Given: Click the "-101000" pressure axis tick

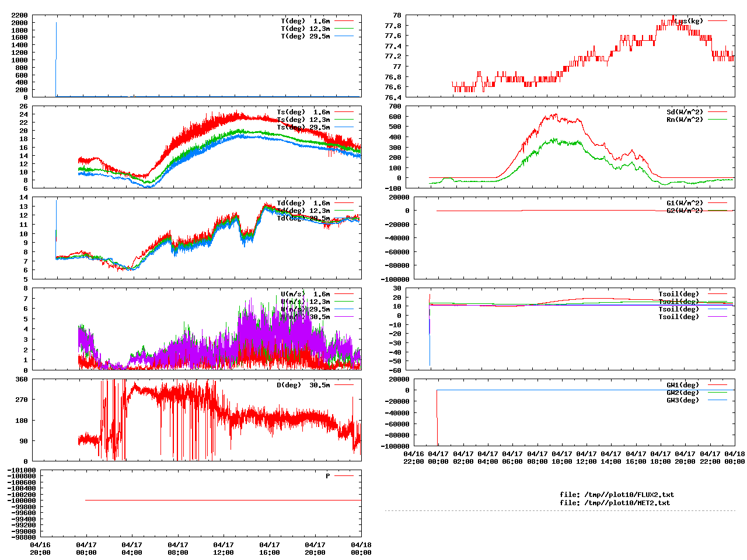Looking at the screenshot, I should 21,470.
